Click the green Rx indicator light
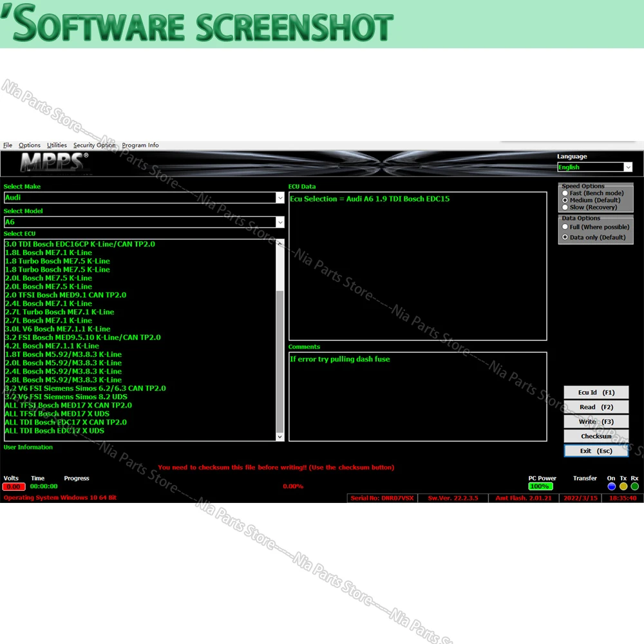 pyautogui.click(x=635, y=486)
